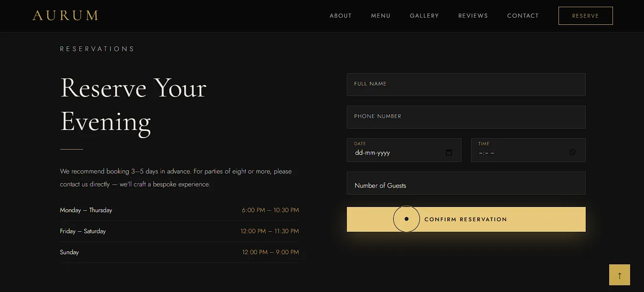Click the booking recommendation paragraph
The image size is (644, 292).
click(176, 177)
